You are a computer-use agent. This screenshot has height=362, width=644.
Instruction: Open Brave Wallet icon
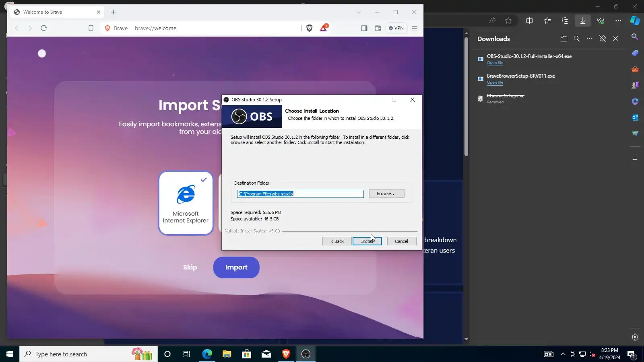tap(378, 28)
